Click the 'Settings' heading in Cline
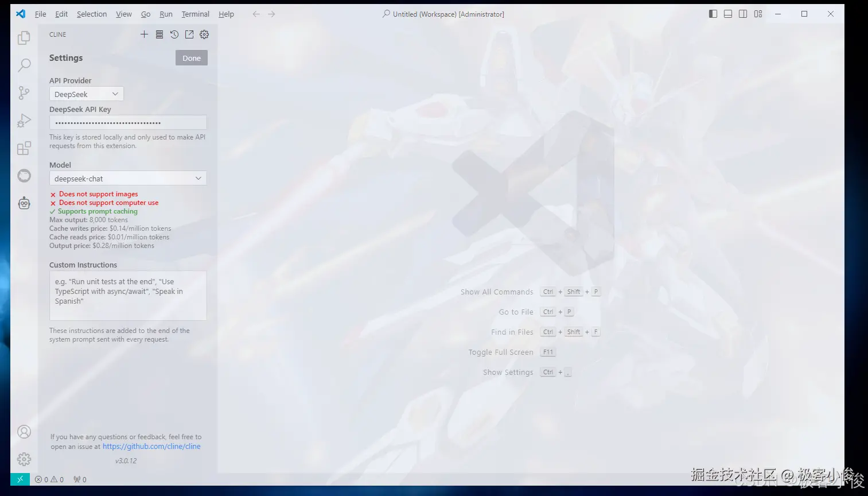 pyautogui.click(x=66, y=58)
